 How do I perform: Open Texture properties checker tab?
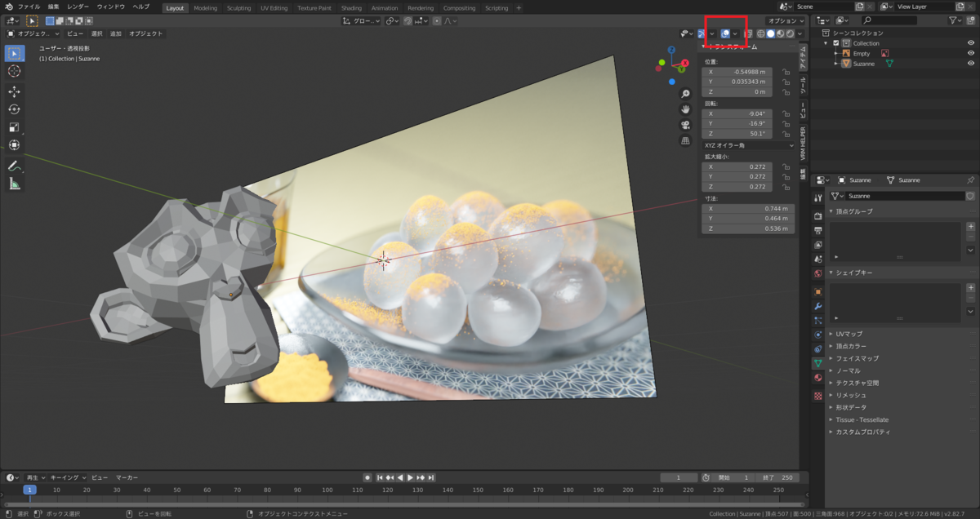818,396
